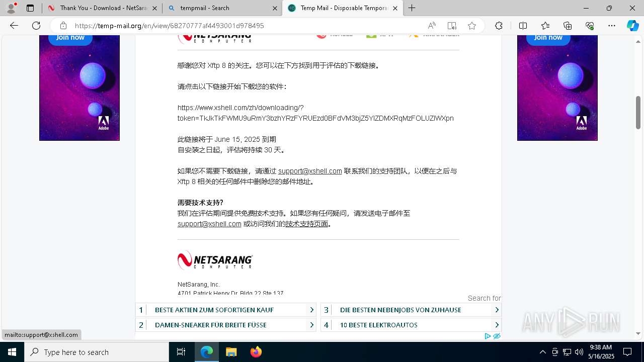Switch to tempmail Search tab
The height and width of the screenshot is (362, 644).
click(222, 8)
